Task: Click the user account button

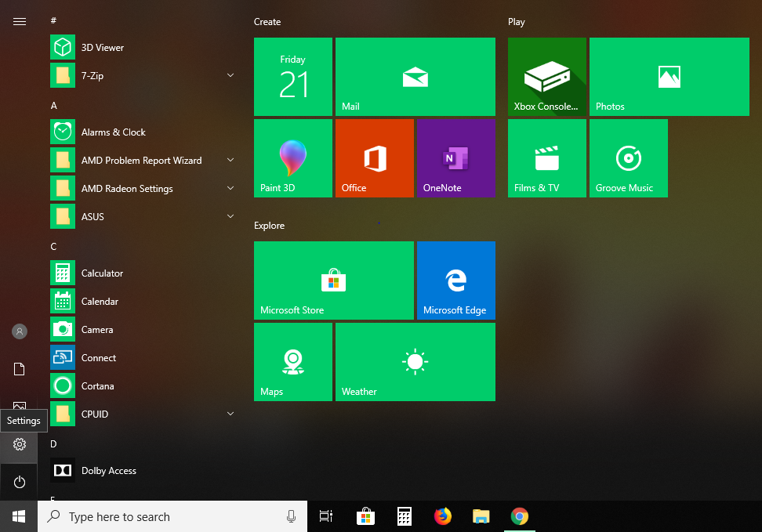Action: click(x=19, y=331)
